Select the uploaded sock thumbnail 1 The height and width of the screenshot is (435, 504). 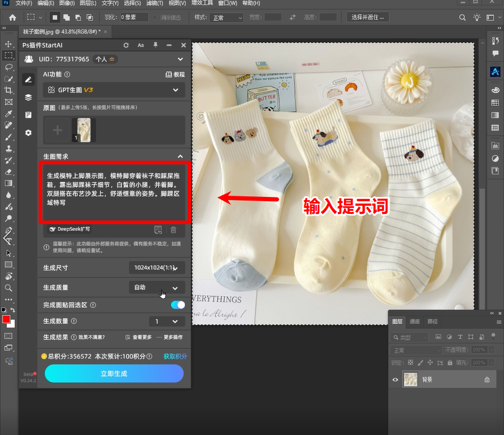(83, 130)
